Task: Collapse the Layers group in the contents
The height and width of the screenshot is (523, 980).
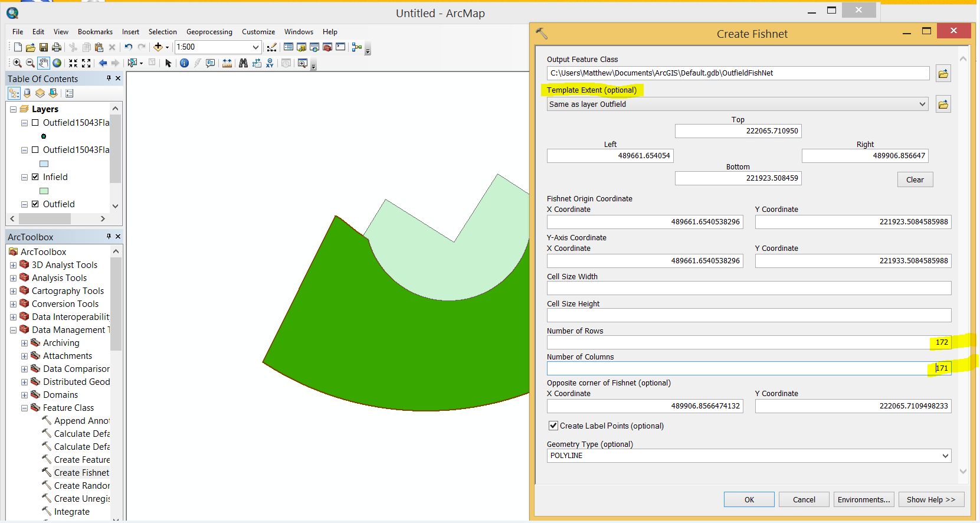Action: [13, 109]
